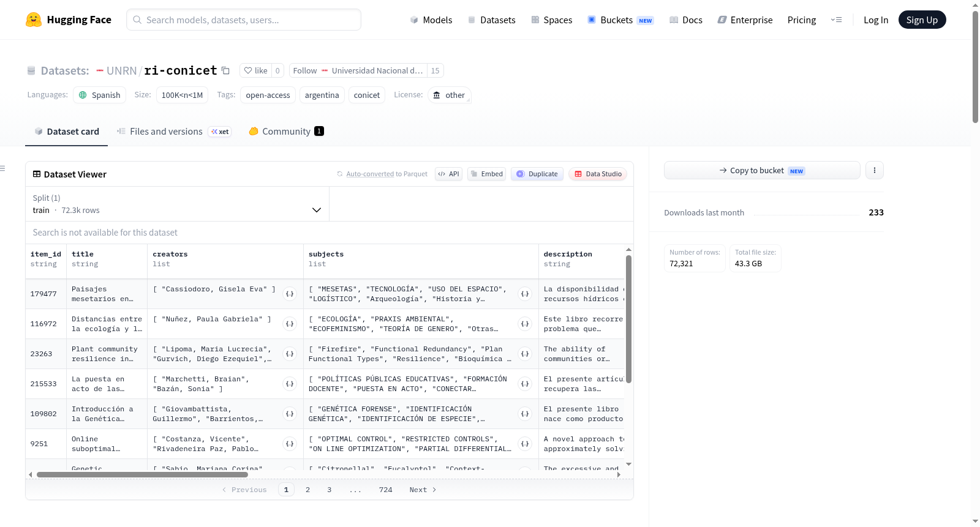
Task: Expand subjects cell for row 215533
Action: (x=525, y=384)
